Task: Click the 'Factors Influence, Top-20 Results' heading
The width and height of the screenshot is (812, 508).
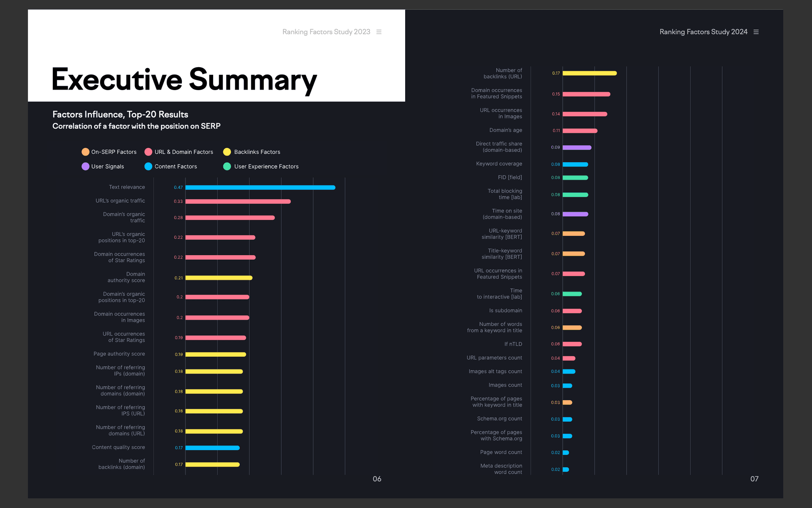Action: [120, 115]
